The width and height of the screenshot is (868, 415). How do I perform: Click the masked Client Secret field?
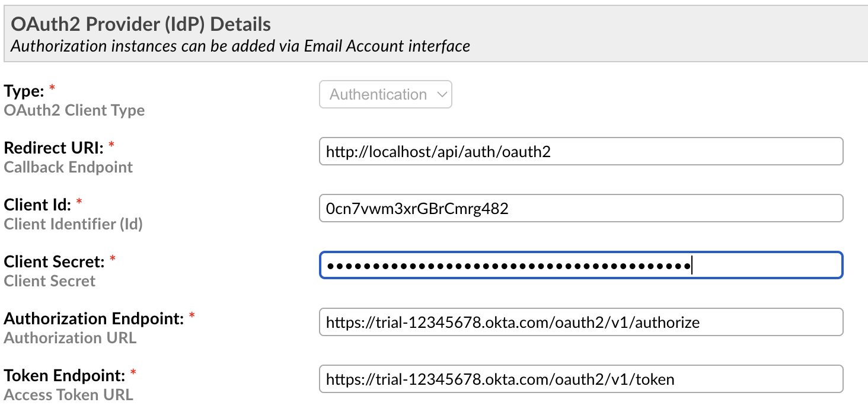pyautogui.click(x=534, y=265)
